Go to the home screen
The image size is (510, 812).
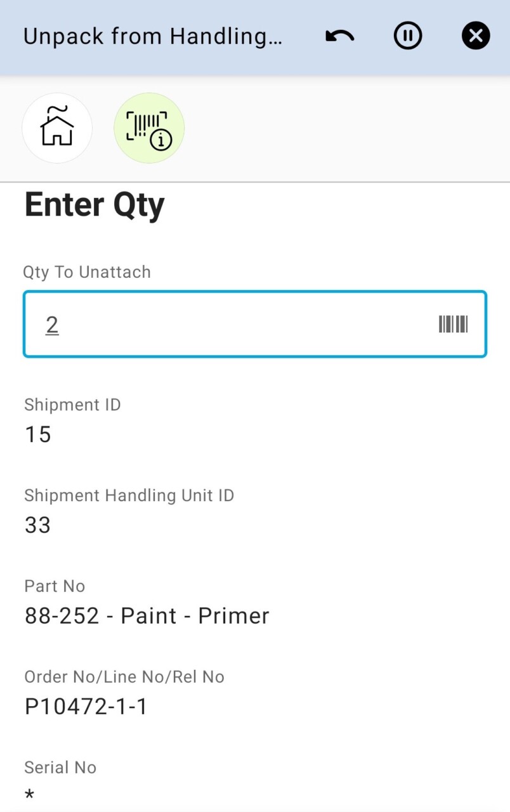click(57, 128)
